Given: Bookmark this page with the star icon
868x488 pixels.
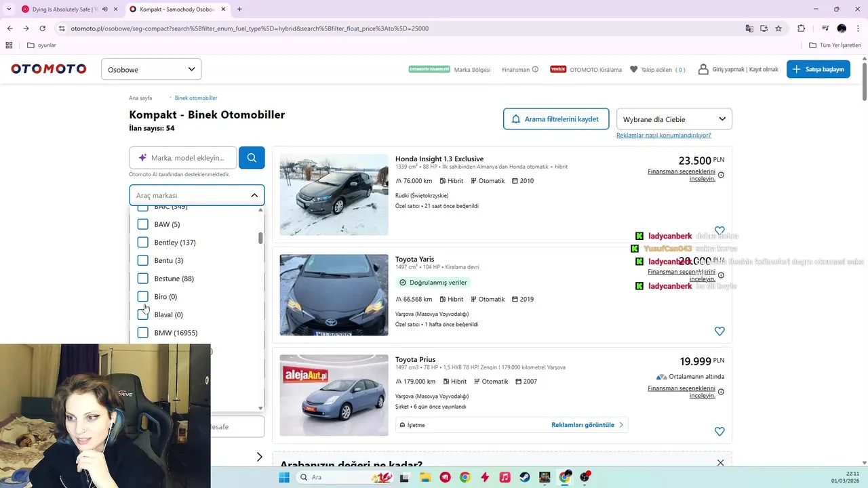Looking at the screenshot, I should [x=778, y=28].
